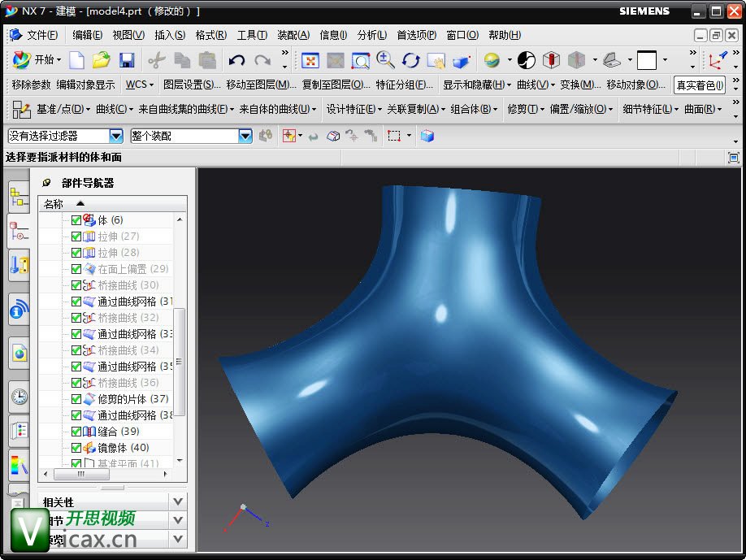
Task: Open a file with the folder icon
Action: [101, 60]
